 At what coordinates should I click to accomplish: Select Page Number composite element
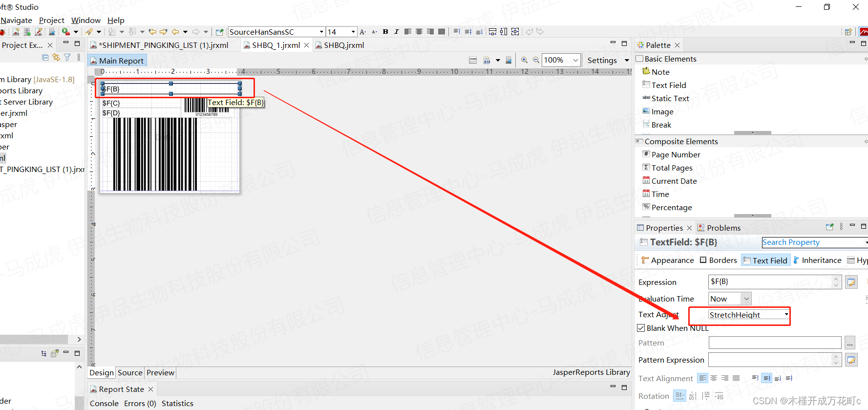[x=672, y=154]
